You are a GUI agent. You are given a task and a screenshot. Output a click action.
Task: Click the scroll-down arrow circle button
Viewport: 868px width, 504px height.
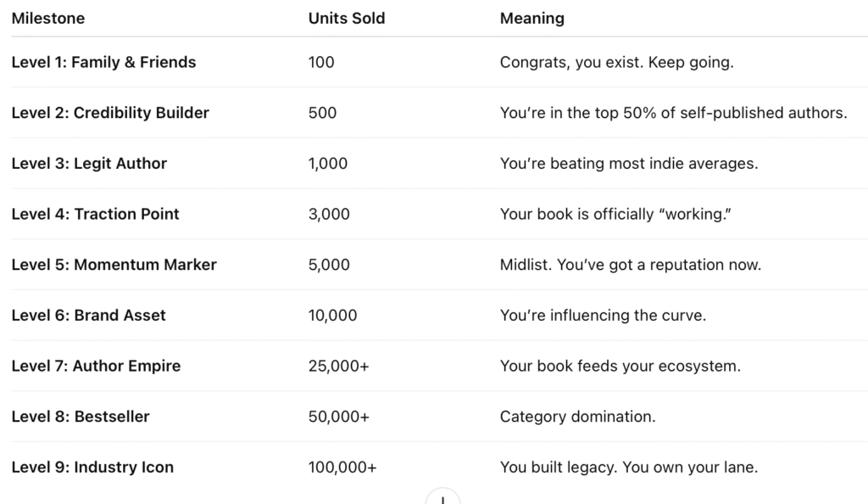coord(442,498)
